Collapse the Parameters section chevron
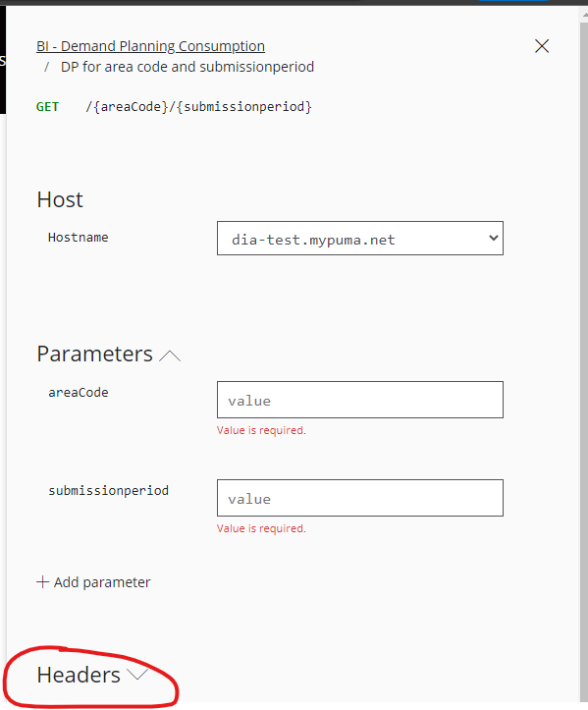 pyautogui.click(x=170, y=355)
